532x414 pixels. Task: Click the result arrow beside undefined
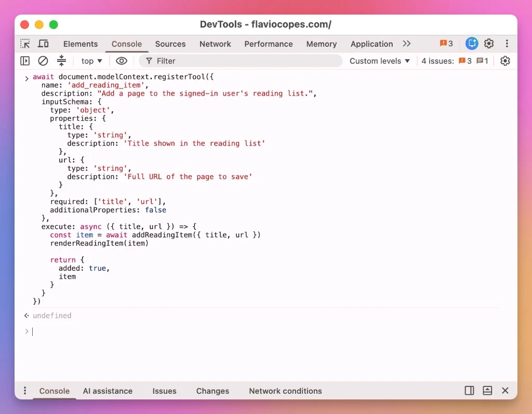(26, 316)
